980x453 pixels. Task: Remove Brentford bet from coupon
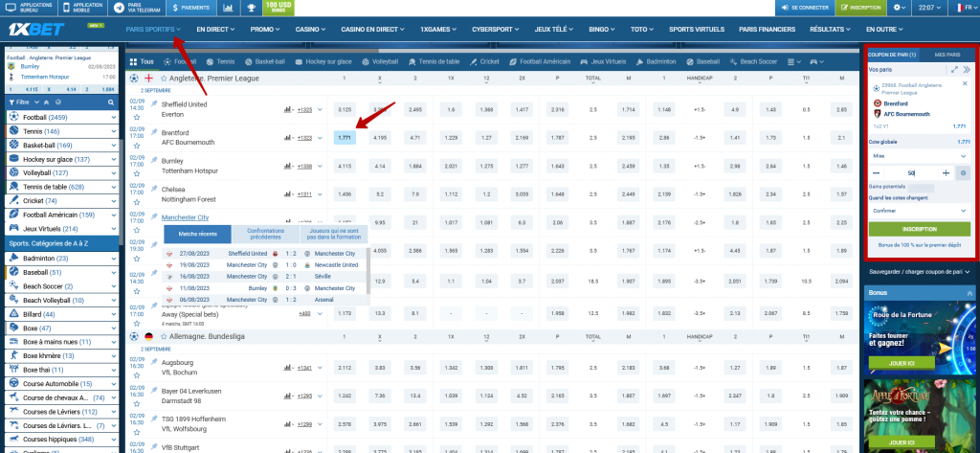(965, 83)
